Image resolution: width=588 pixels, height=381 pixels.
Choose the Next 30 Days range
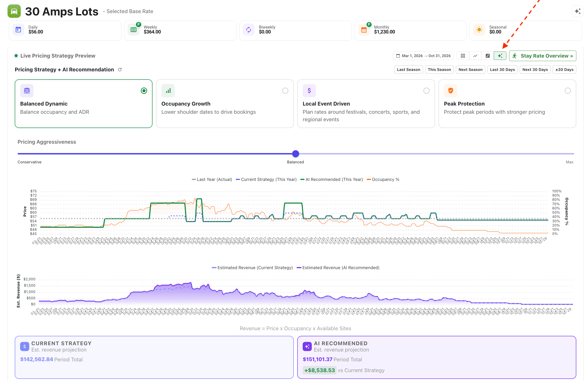click(535, 70)
